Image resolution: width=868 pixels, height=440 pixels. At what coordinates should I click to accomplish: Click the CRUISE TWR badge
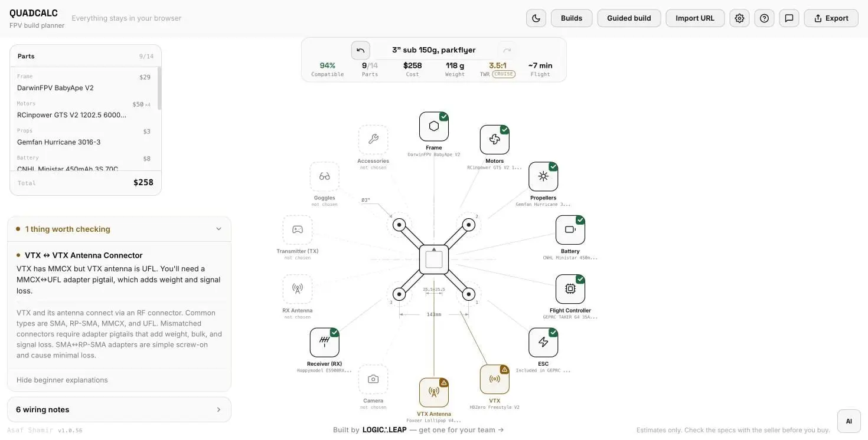[x=504, y=74]
